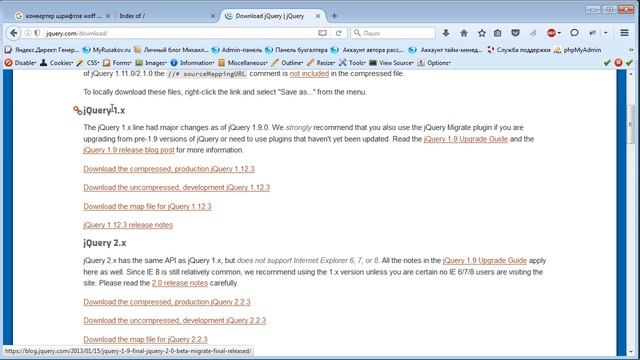Open the Images dropdown menu
The width and height of the screenshot is (640, 360).
pyautogui.click(x=151, y=63)
